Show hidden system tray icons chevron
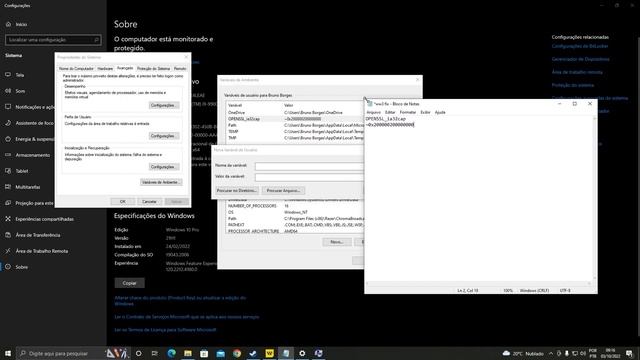The width and height of the screenshot is (640, 360). tap(551, 353)
